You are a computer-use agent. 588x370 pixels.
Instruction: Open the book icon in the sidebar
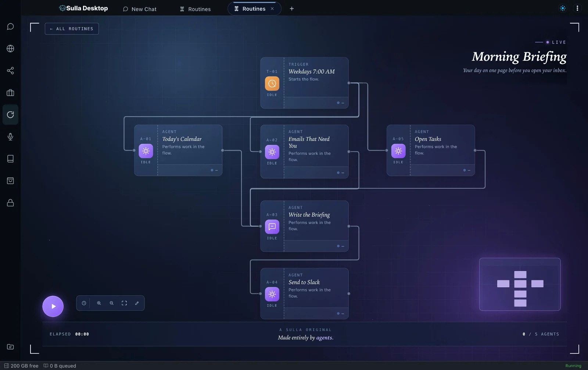[x=10, y=159]
